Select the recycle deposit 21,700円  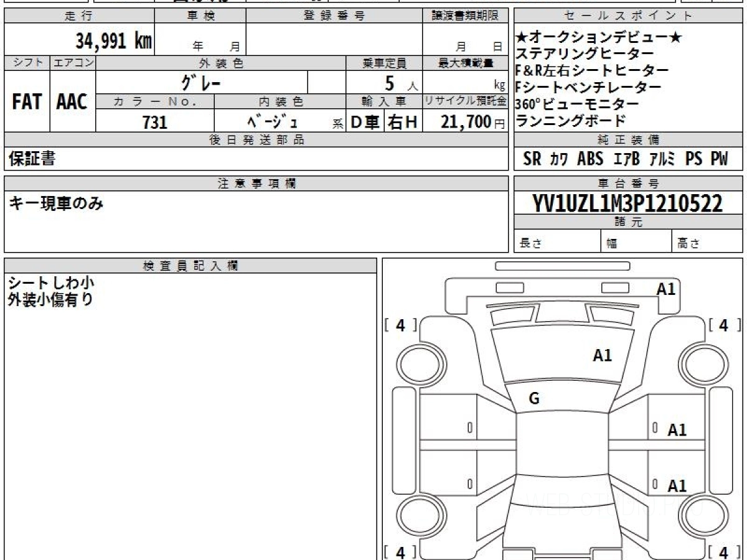coord(473,123)
